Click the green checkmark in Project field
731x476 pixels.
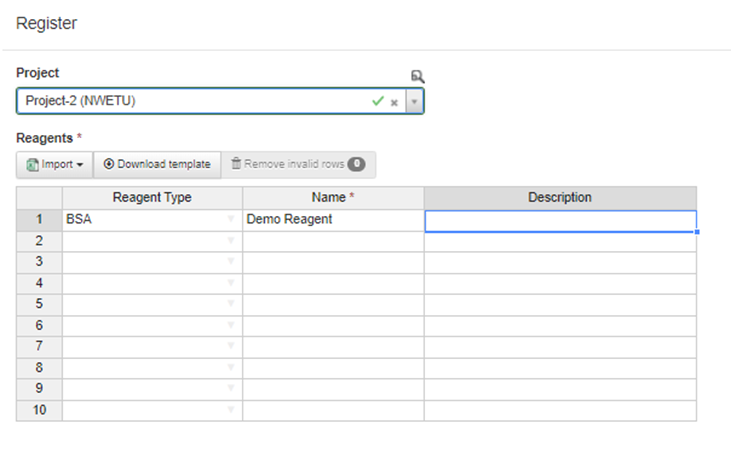pyautogui.click(x=377, y=101)
